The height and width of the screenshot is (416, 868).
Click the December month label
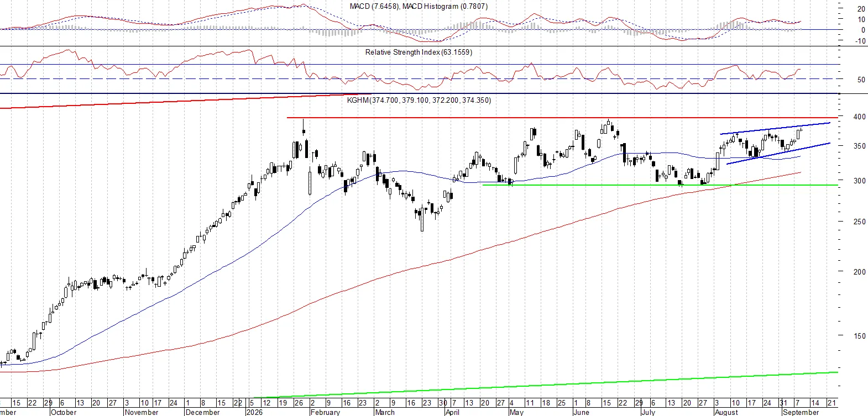(x=203, y=412)
